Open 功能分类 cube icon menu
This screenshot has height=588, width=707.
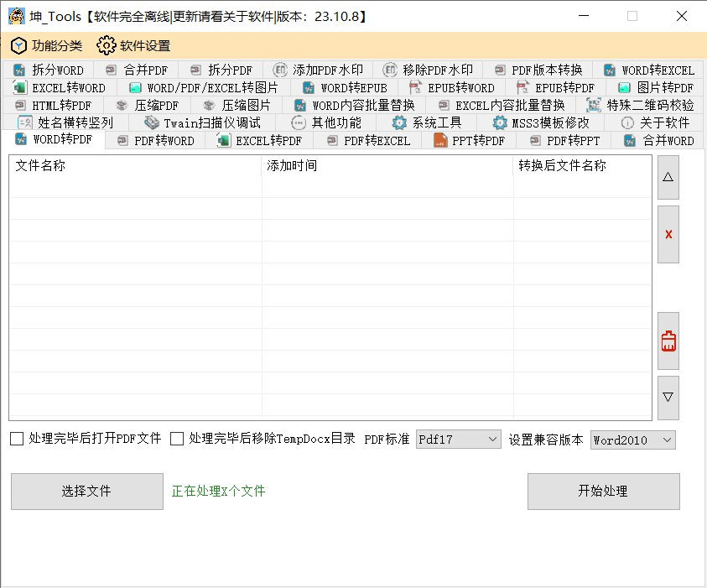pyautogui.click(x=46, y=45)
